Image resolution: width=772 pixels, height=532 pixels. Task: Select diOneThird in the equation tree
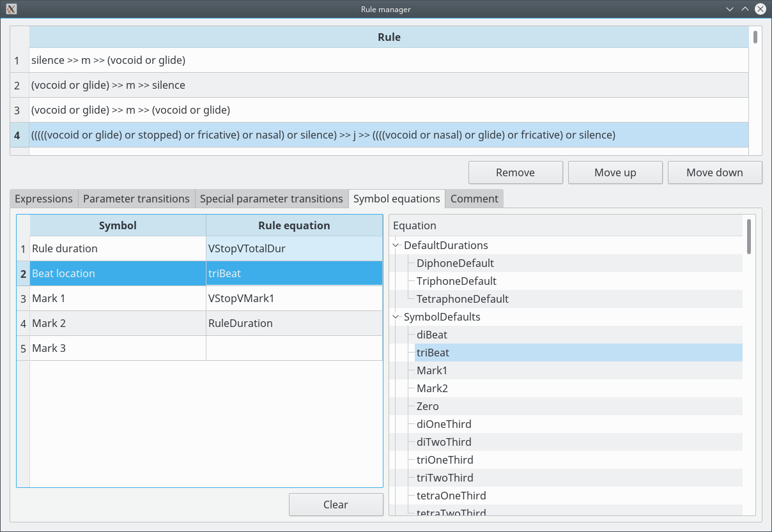click(444, 424)
